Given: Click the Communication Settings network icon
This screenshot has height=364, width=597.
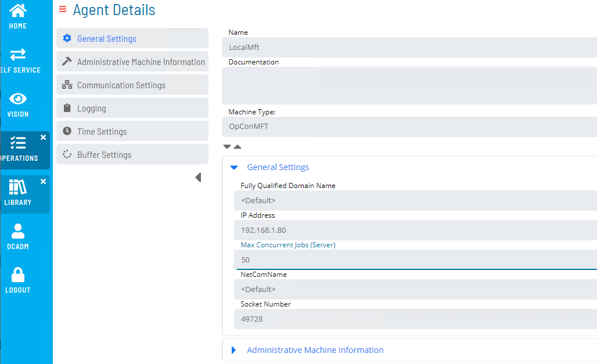Looking at the screenshot, I should point(67,85).
